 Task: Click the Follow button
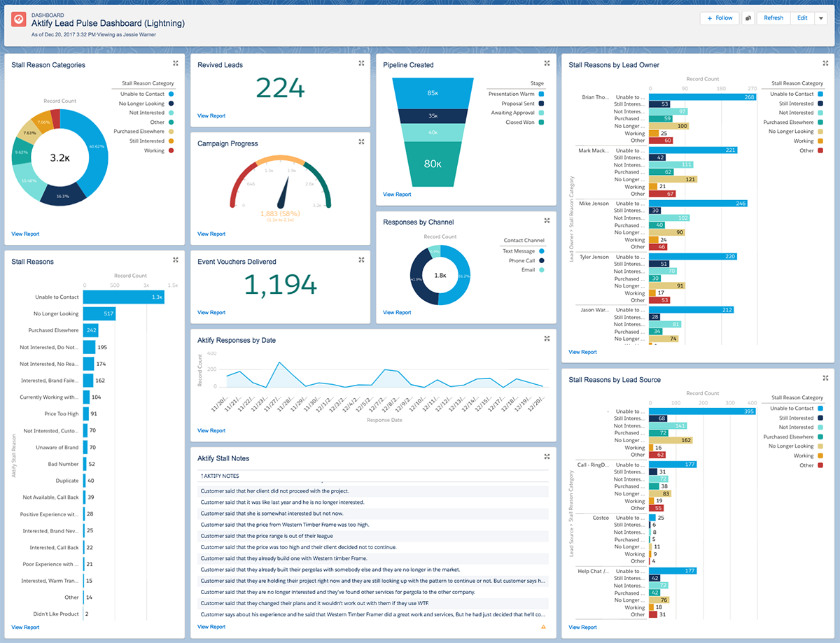tap(720, 18)
